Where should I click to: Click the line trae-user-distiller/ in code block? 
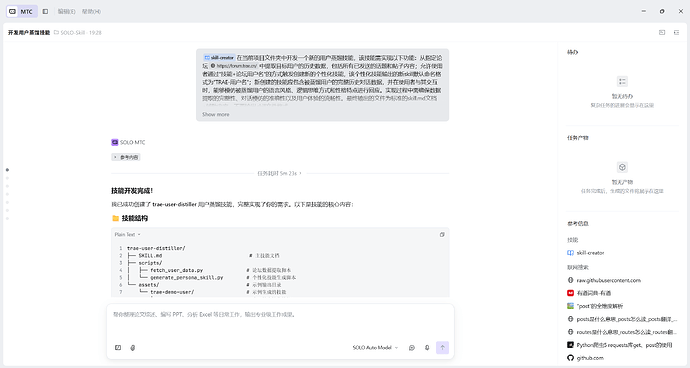[x=156, y=248]
